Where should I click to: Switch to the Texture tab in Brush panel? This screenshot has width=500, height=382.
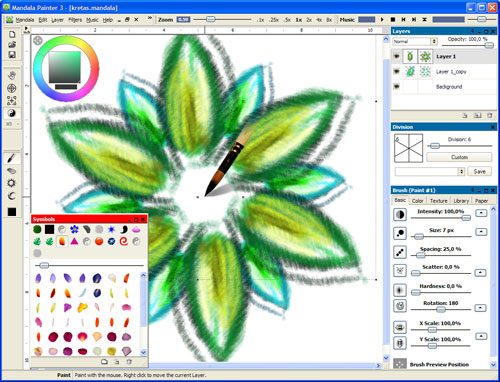[x=438, y=201]
